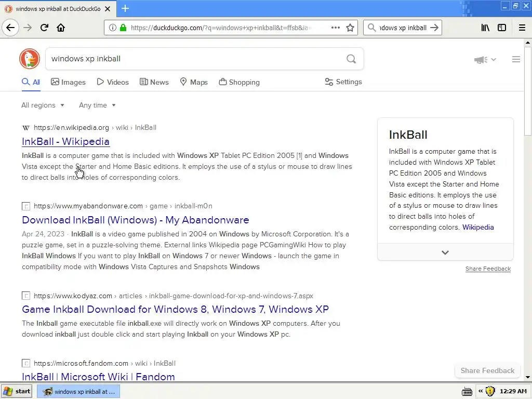
Task: Click the browser Forward arrow
Action: pos(28,28)
